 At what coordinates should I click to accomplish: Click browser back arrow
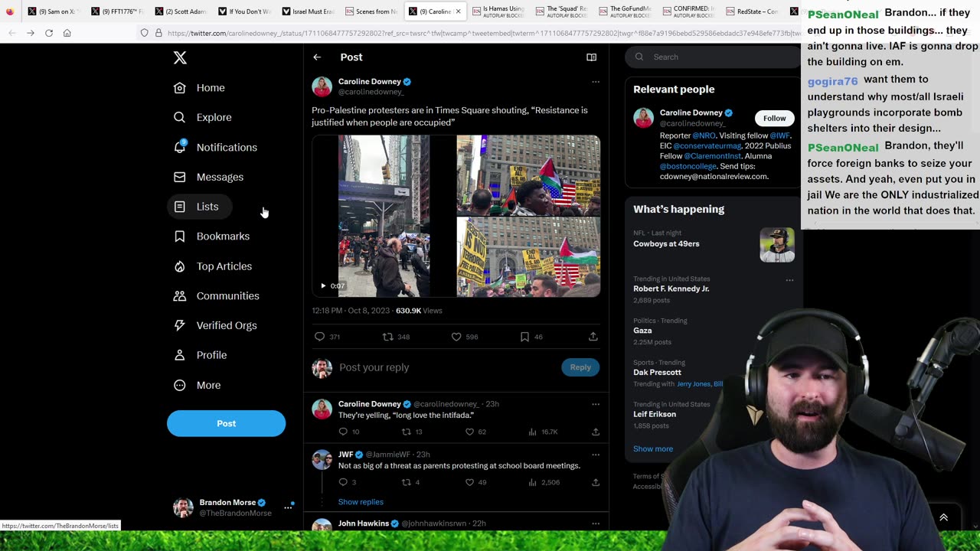(12, 33)
